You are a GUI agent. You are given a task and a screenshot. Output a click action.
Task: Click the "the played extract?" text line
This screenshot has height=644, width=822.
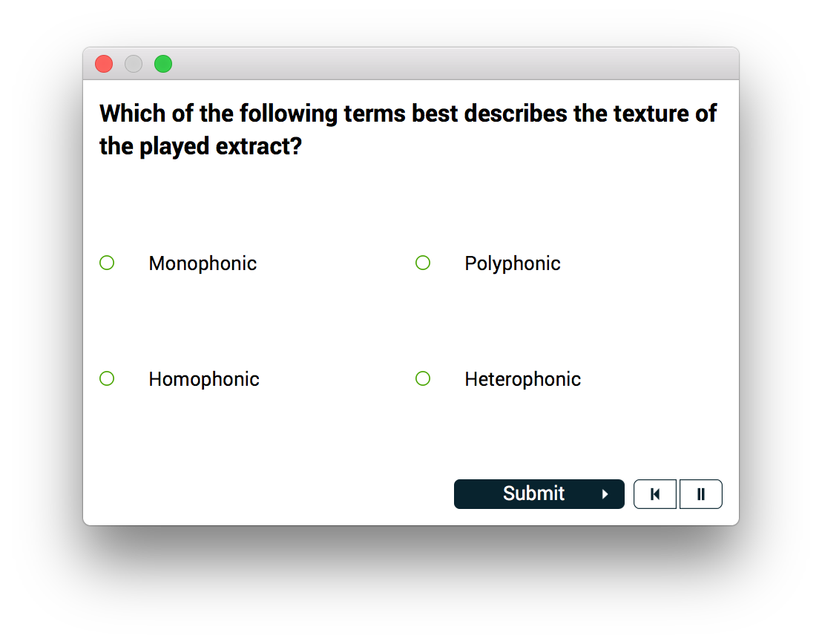[200, 146]
